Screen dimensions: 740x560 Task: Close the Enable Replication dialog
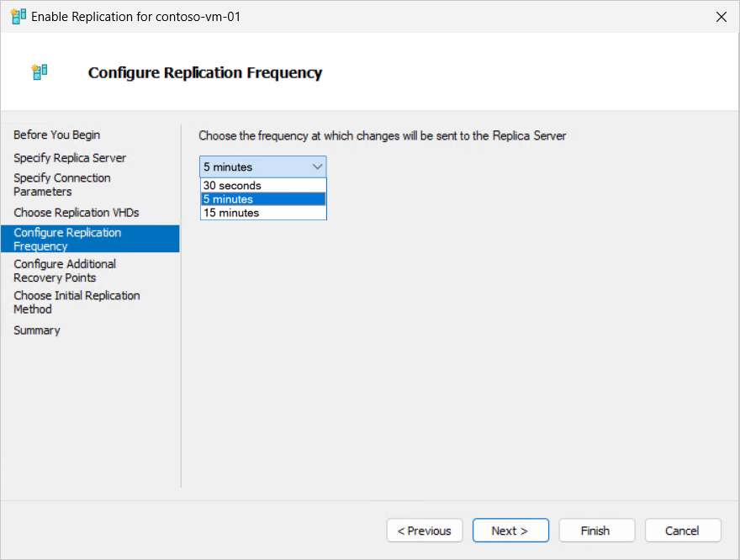[721, 17]
